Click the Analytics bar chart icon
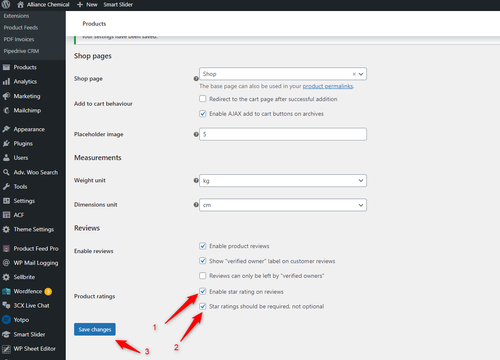The width and height of the screenshot is (500, 360). click(x=6, y=82)
